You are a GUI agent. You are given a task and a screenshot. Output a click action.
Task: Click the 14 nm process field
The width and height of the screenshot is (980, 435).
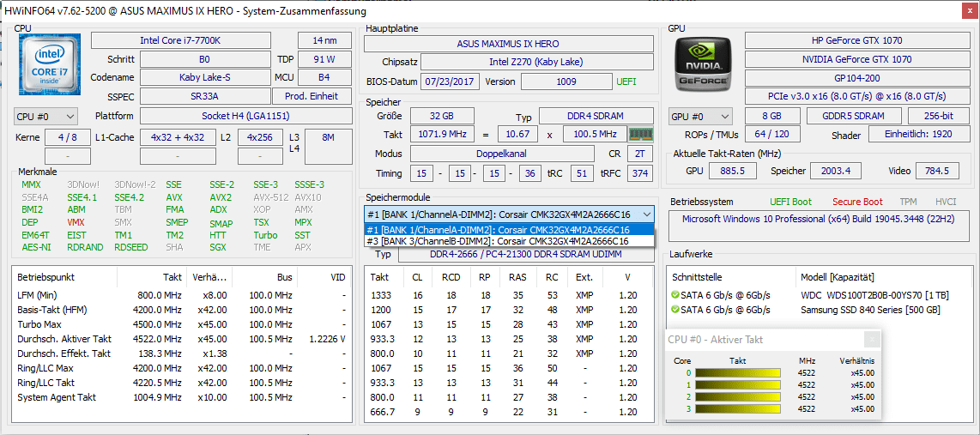(325, 40)
